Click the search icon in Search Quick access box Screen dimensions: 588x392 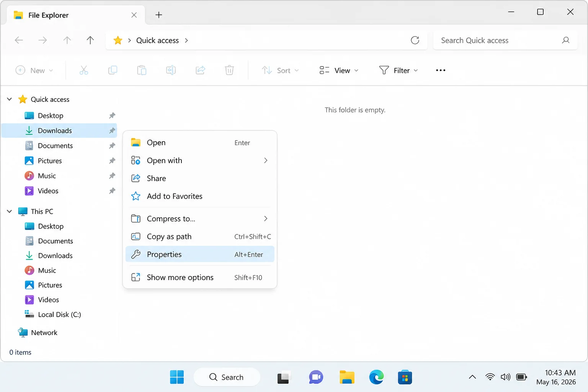click(565, 40)
